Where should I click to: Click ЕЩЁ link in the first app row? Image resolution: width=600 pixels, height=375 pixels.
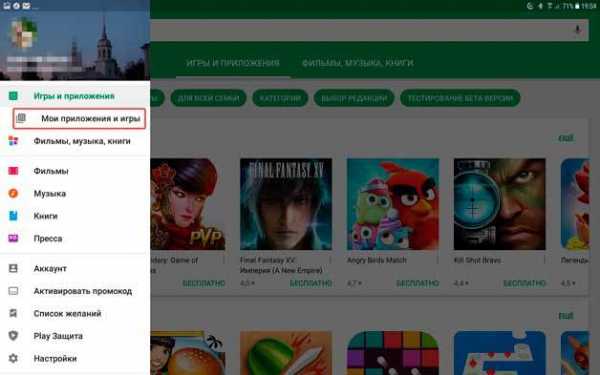[x=566, y=138]
